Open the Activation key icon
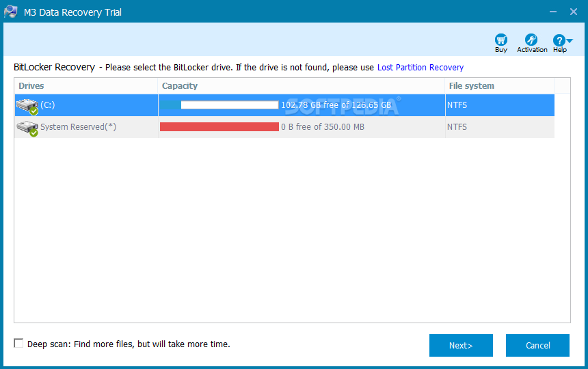The image size is (588, 369). [531, 40]
